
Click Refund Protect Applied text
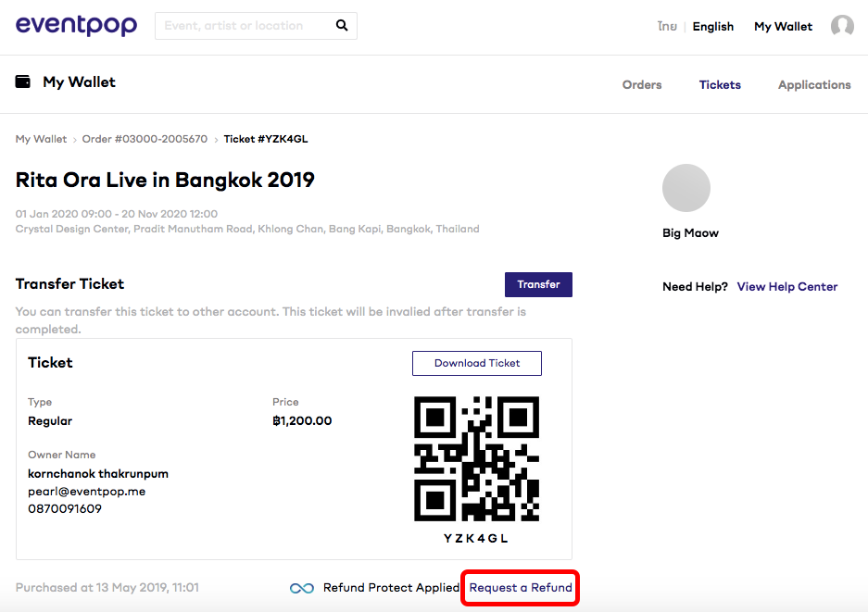coord(391,588)
